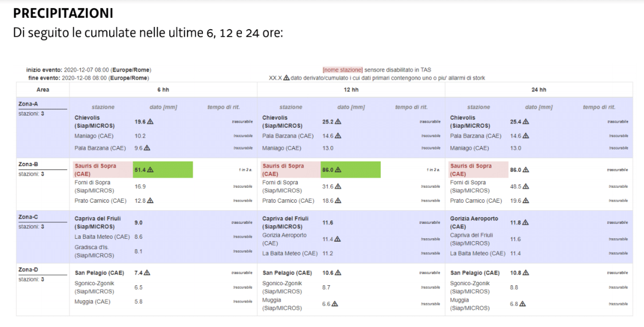Click the warning icon beside the 25.4 value
Screen dimensions: 644x327
click(526, 121)
